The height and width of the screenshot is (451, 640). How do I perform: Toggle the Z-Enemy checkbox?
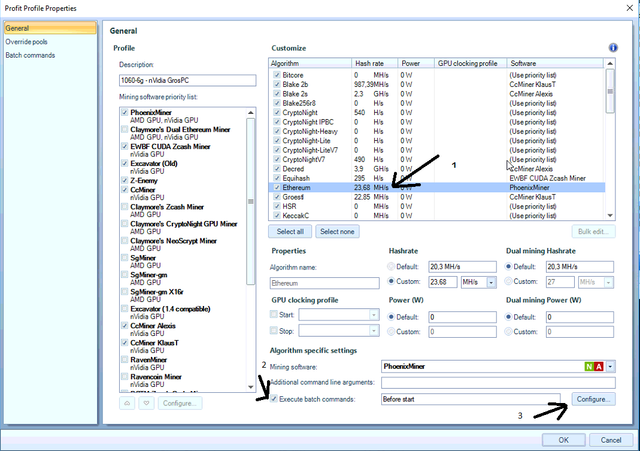click(x=125, y=180)
